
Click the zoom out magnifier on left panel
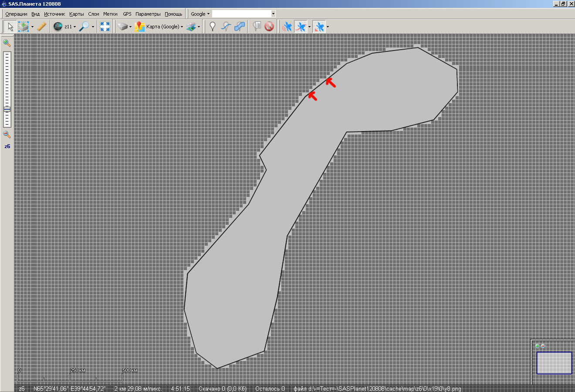7,135
